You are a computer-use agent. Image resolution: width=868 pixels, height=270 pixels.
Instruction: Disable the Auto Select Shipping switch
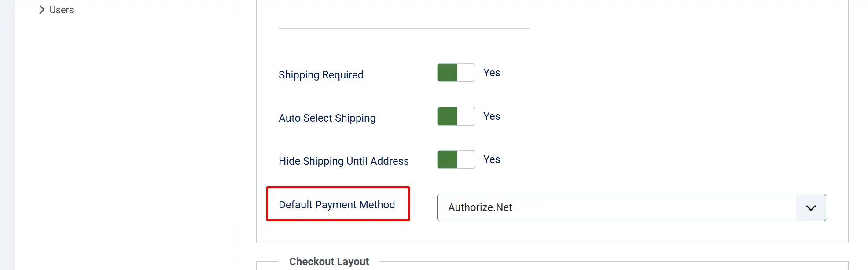tap(456, 116)
